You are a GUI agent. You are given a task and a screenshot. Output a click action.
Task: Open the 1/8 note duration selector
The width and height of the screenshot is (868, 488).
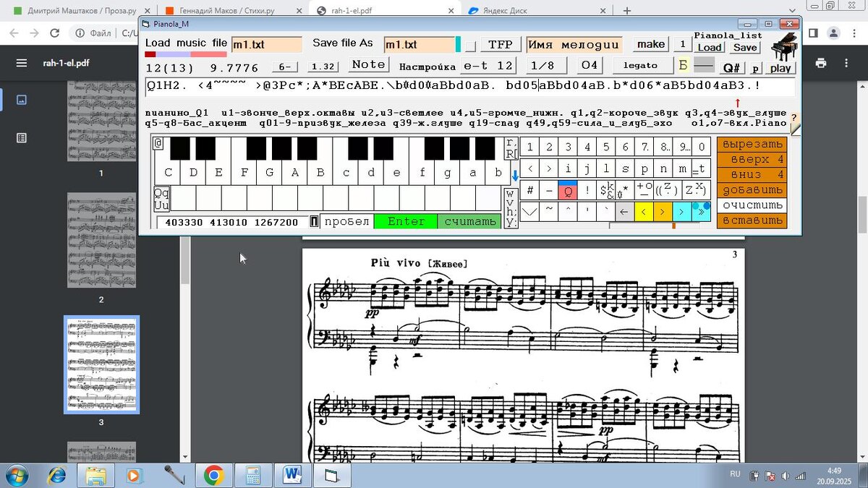pyautogui.click(x=542, y=65)
